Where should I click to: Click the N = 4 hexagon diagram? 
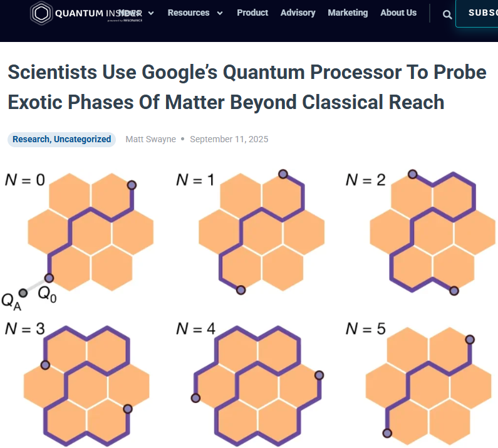point(258,383)
